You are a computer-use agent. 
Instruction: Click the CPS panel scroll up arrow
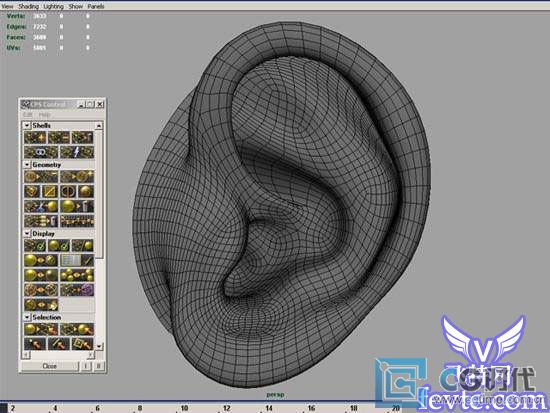[x=99, y=125]
